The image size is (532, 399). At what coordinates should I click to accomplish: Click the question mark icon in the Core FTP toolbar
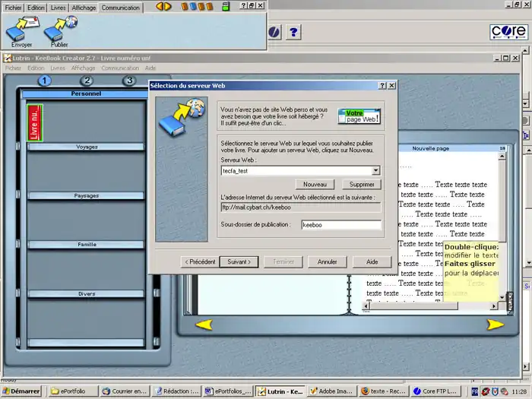[x=293, y=33]
